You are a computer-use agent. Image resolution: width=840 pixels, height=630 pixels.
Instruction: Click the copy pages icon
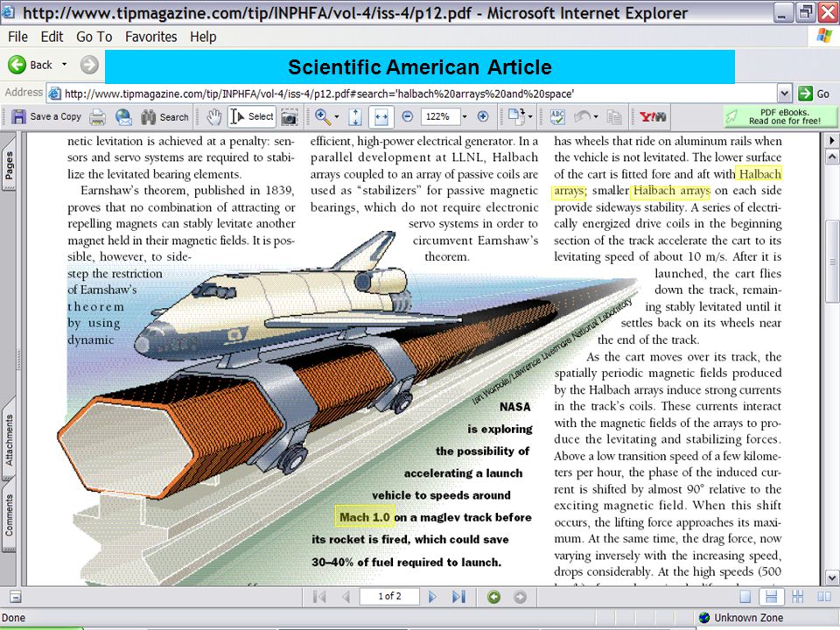pos(614,116)
